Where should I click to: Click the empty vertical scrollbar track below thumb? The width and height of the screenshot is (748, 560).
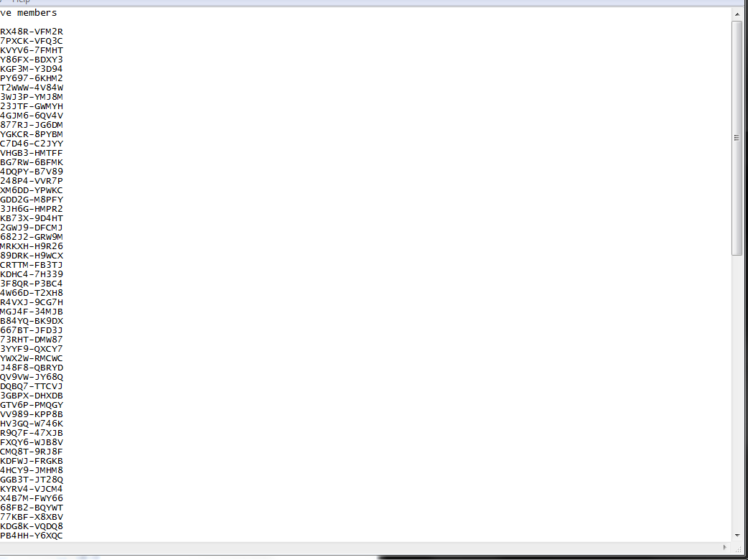(x=737, y=393)
